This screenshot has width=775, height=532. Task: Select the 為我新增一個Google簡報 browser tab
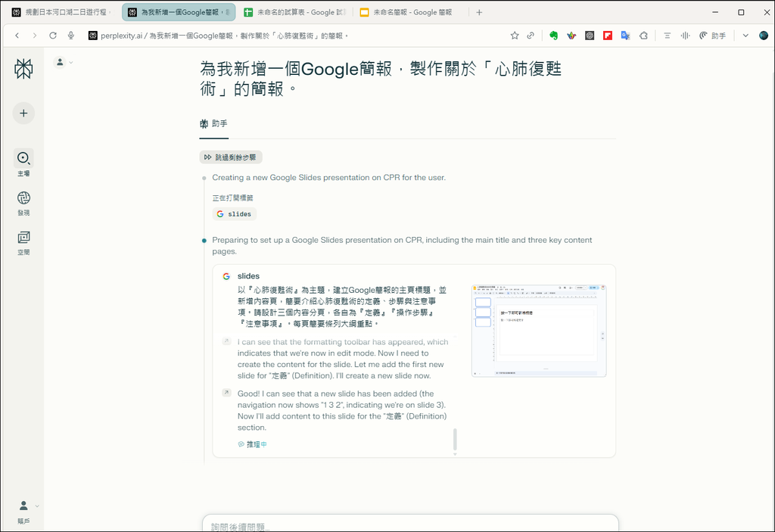click(179, 12)
